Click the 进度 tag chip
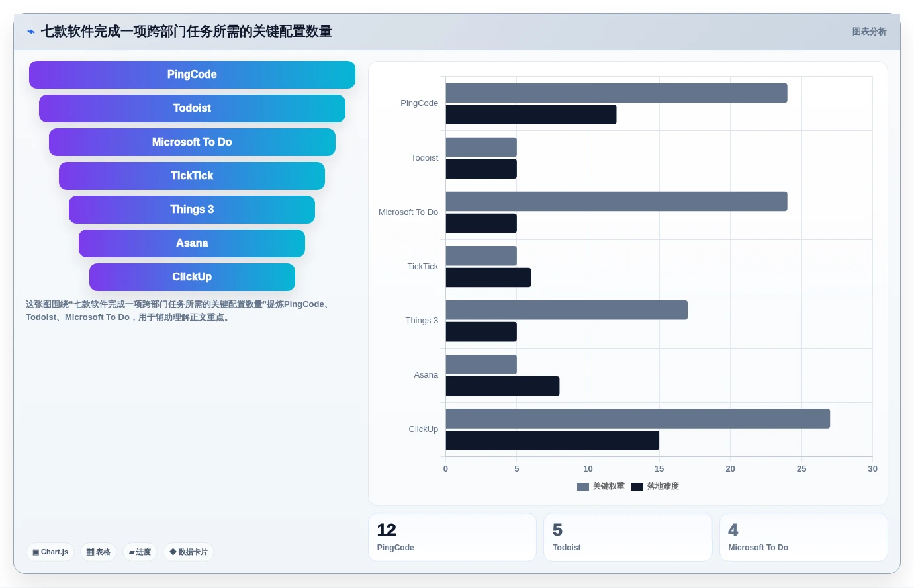 click(140, 552)
